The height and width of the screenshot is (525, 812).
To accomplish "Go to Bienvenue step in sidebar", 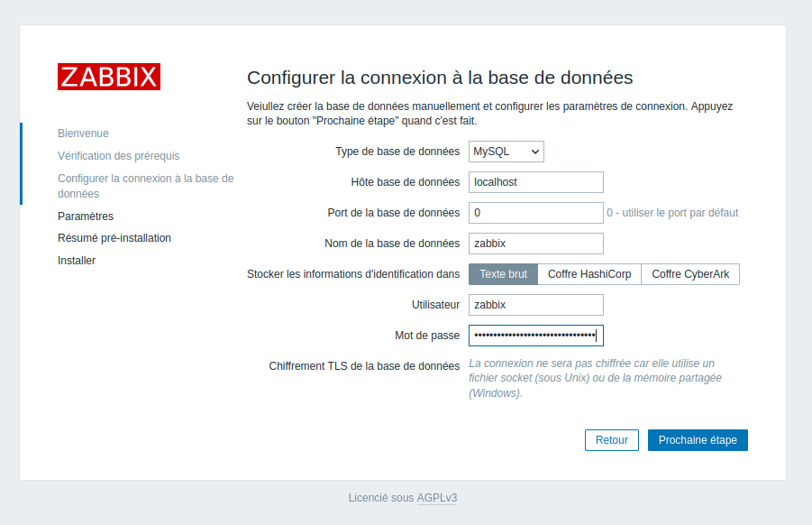I will 83,134.
